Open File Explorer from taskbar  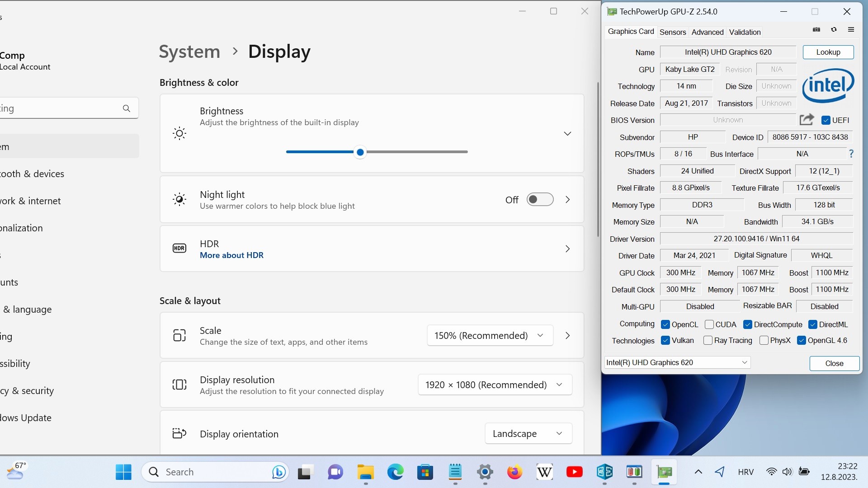(365, 472)
